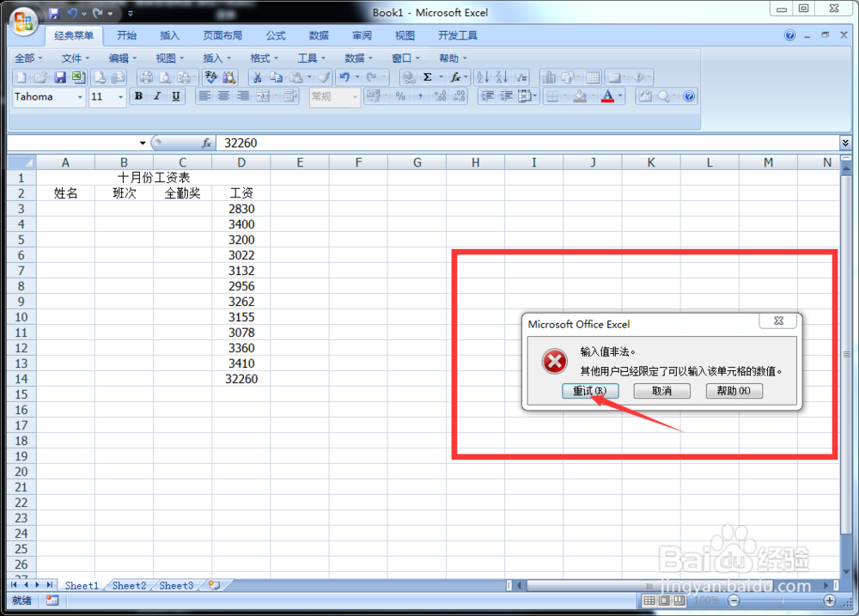This screenshot has height=616, width=859.
Task: Click the 重试(R) button in error dialog
Action: point(591,391)
